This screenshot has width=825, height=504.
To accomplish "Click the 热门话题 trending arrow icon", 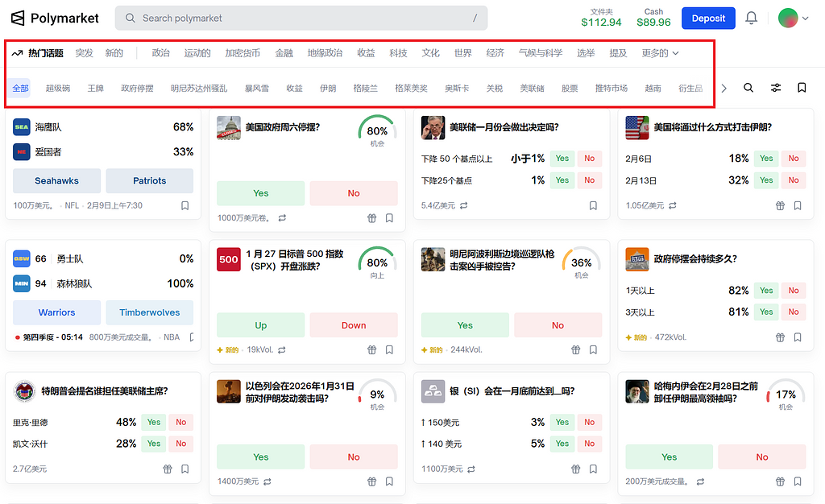I will point(17,53).
